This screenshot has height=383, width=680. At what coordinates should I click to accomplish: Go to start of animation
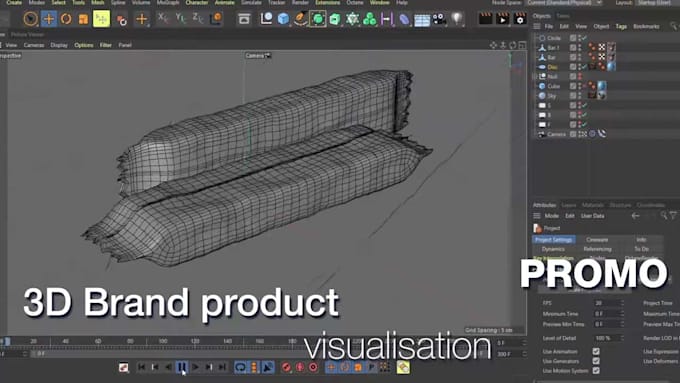(141, 367)
